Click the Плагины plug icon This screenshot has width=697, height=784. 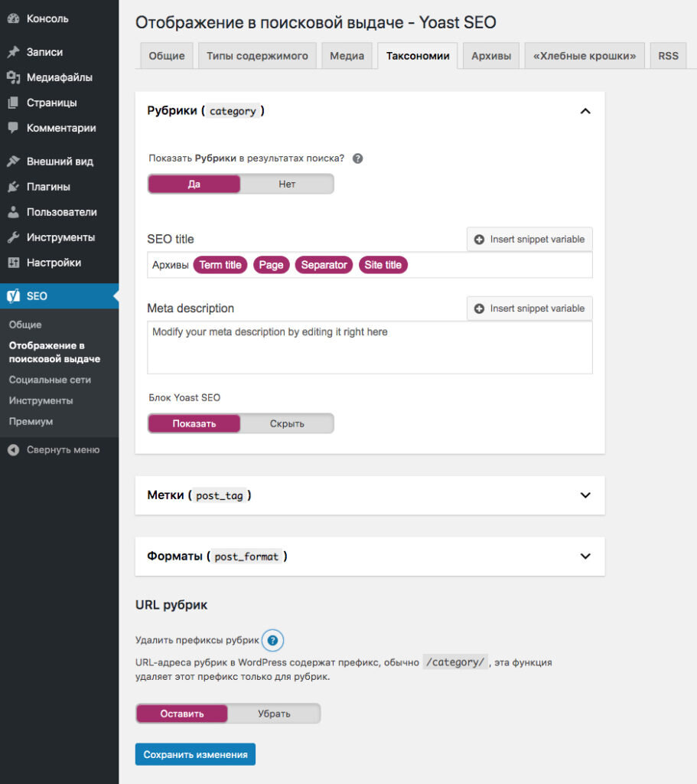14,187
